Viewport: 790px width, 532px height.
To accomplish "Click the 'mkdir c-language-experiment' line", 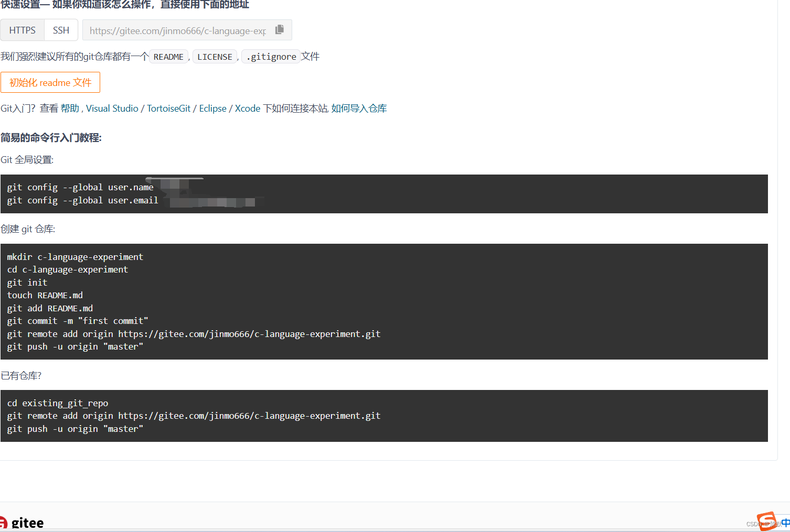I will [75, 257].
